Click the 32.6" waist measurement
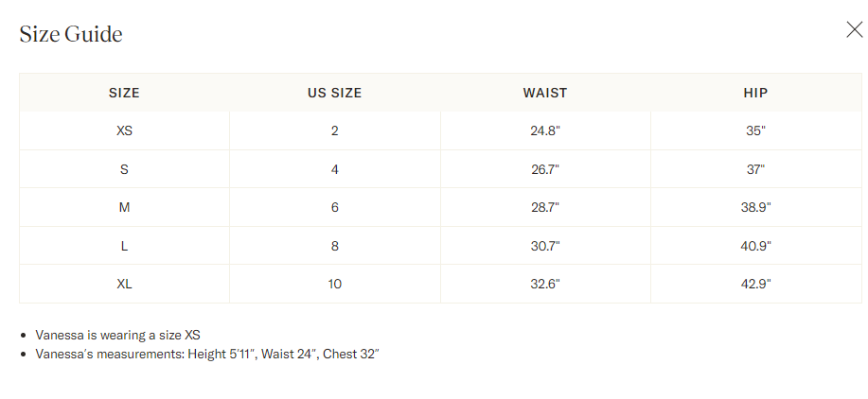This screenshot has height=399, width=868. pos(545,284)
